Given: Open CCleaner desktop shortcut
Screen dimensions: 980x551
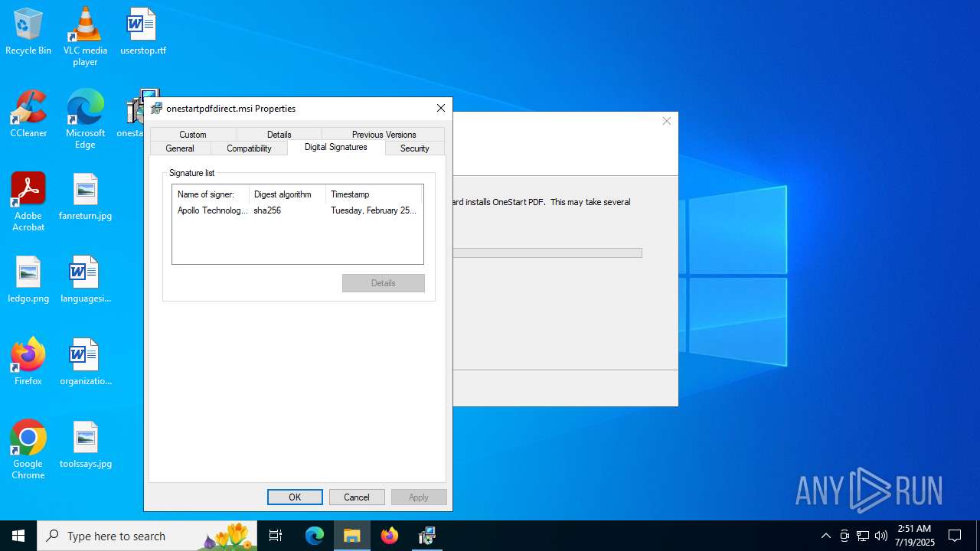Looking at the screenshot, I should click(28, 115).
